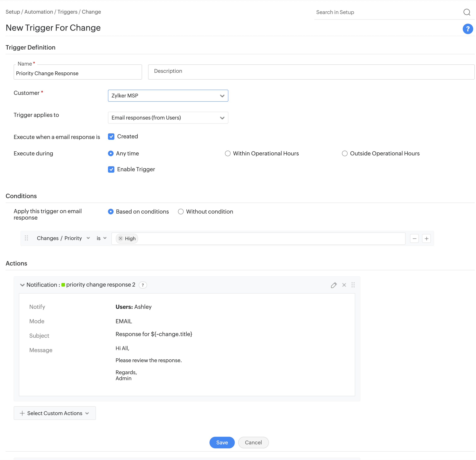Uncheck the Created checkbox
The image size is (476, 460).
pyautogui.click(x=111, y=137)
